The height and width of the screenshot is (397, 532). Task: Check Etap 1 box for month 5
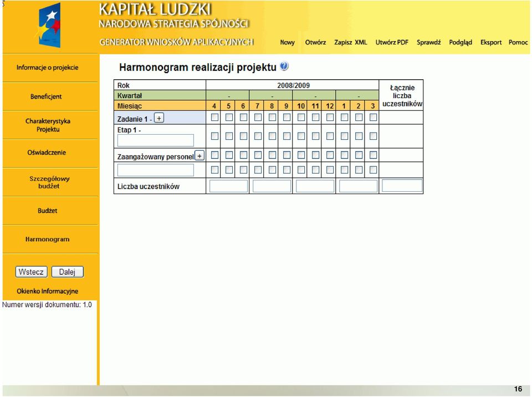229,136
